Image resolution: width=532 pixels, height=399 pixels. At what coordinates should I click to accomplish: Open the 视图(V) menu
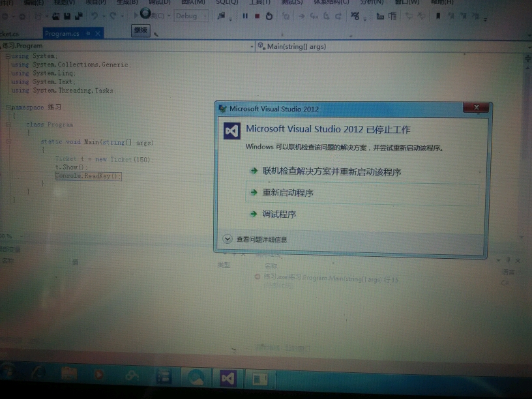tap(64, 3)
